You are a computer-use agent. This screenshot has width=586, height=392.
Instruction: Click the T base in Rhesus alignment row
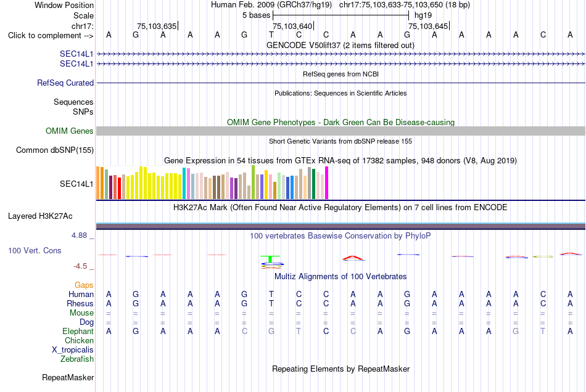click(271, 303)
